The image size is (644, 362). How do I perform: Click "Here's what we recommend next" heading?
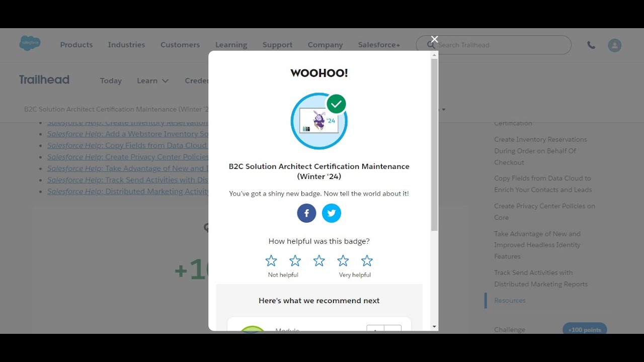click(319, 301)
